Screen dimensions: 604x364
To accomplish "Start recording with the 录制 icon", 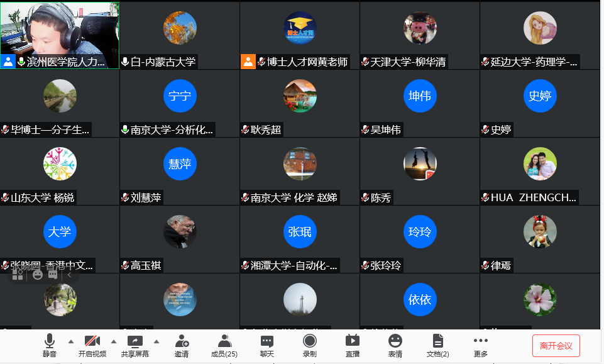I will point(310,346).
